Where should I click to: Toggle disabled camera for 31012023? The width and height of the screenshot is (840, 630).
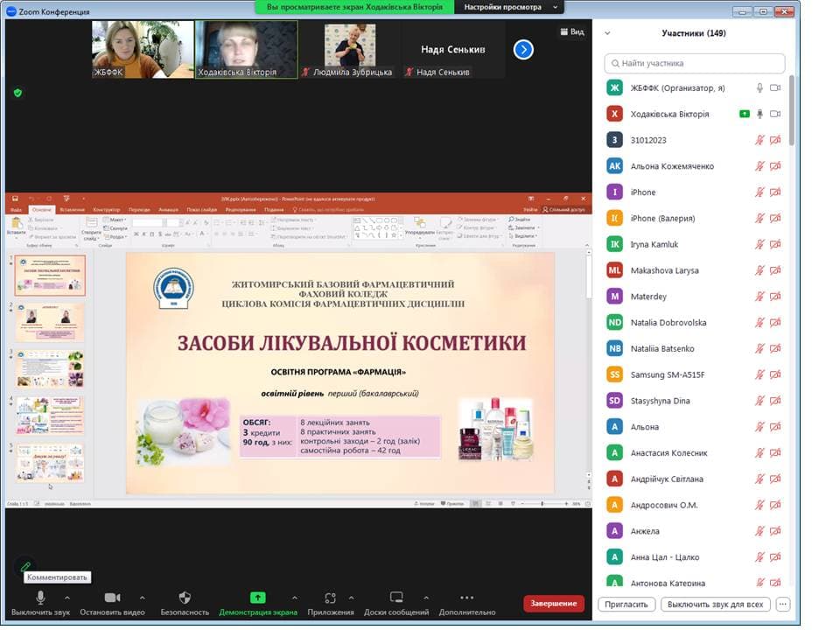(774, 140)
